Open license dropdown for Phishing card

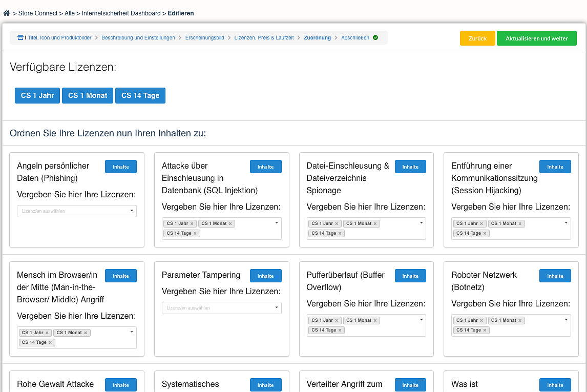pos(76,211)
